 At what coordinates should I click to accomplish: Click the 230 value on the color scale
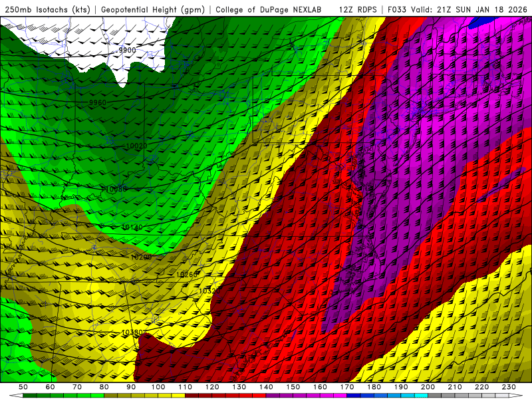point(509,387)
